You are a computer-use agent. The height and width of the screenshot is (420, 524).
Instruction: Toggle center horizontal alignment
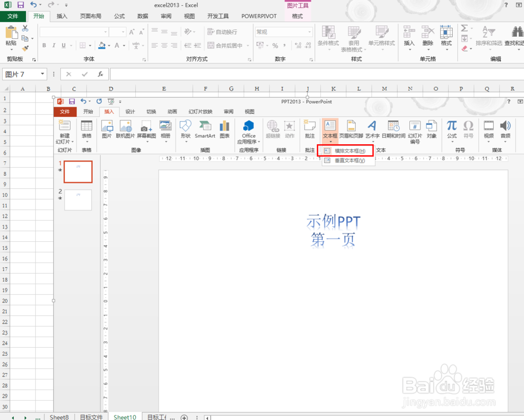tap(164, 45)
